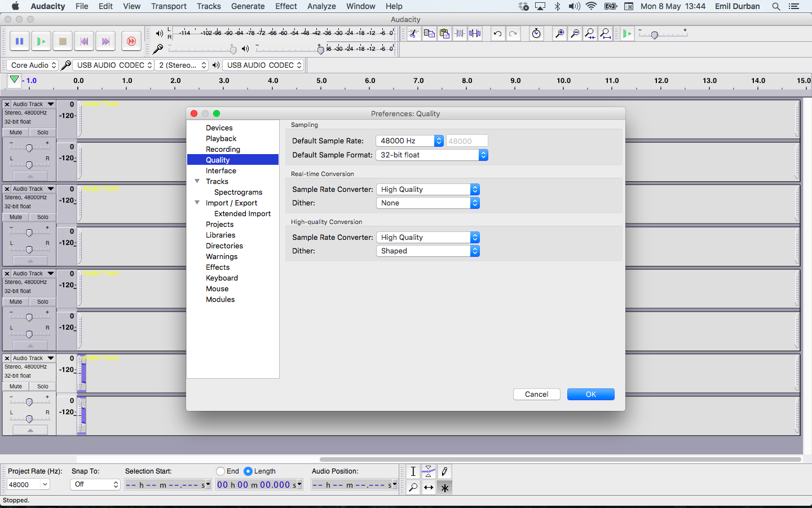Select the Draw pencil tool
This screenshot has width=812, height=508.
click(444, 471)
